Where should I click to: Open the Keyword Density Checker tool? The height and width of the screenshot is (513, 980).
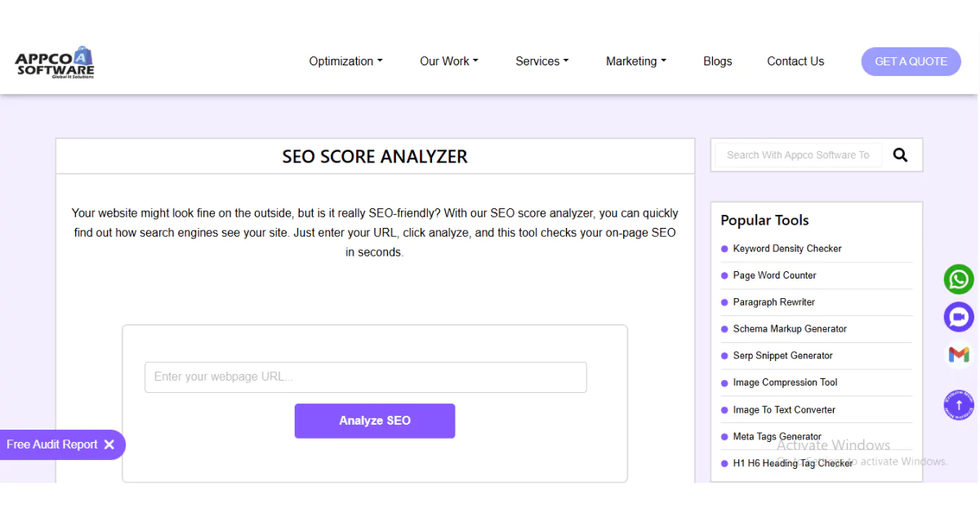coord(788,248)
